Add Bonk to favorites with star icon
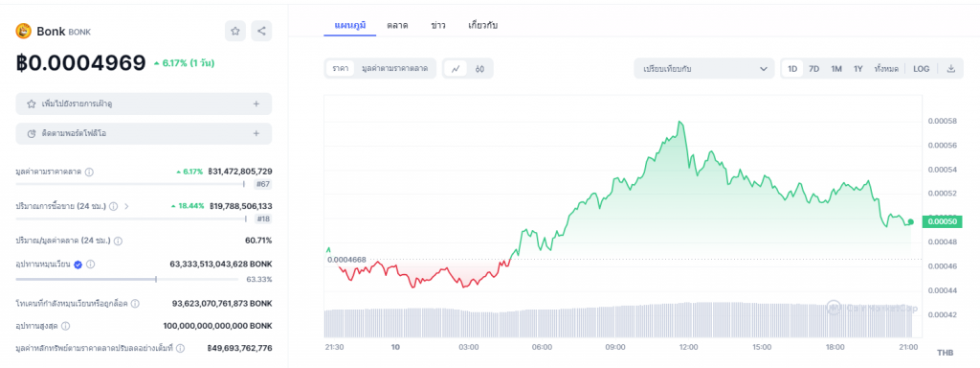Screen dimensions: 980x368 coord(235,32)
